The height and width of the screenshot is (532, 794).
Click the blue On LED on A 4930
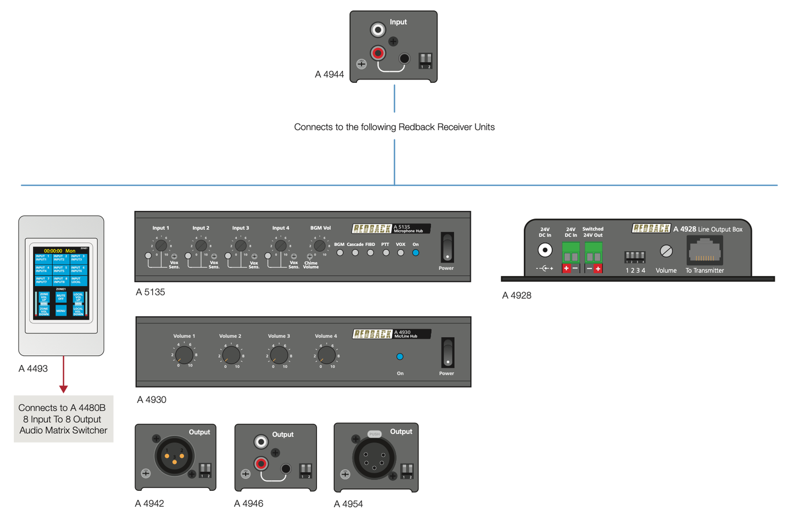(x=400, y=357)
